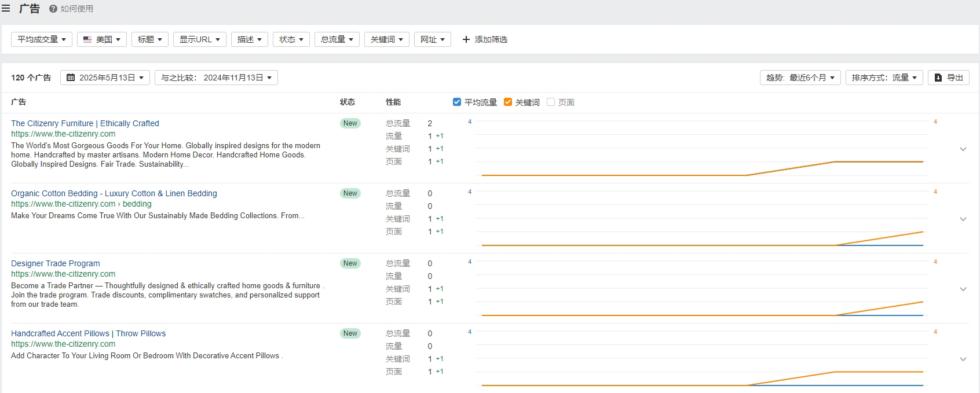The height and width of the screenshot is (393, 980).
Task: Click the trend chart of Citizenry Furniture ad
Action: click(702, 149)
